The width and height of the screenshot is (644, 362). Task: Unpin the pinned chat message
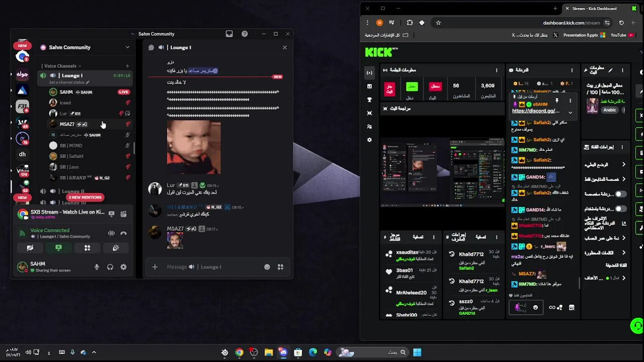pos(557,101)
